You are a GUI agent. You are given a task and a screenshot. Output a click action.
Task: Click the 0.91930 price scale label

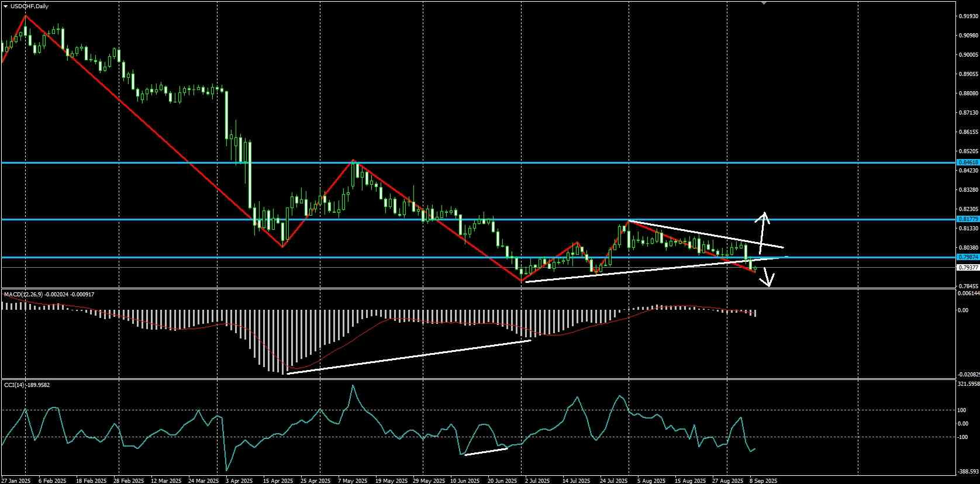[969, 16]
